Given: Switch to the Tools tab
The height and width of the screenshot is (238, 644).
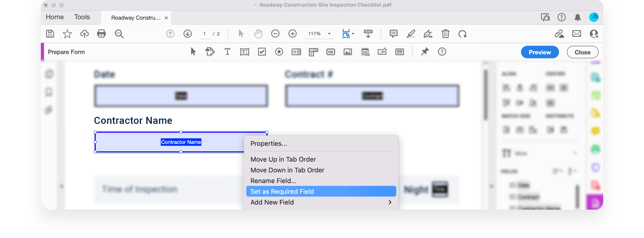Looking at the screenshot, I should pyautogui.click(x=82, y=17).
